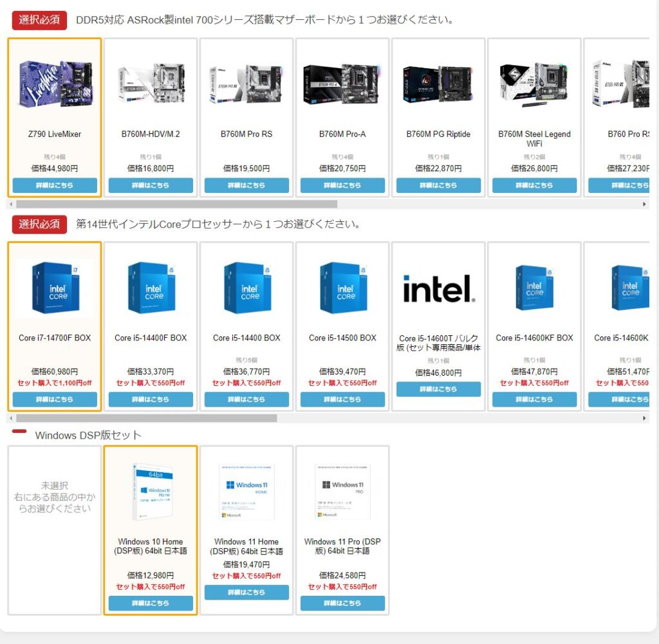This screenshot has width=659, height=644.
Task: Choose the B760M-HDV/M.2 motherboard thumbnail
Action: pos(151,84)
